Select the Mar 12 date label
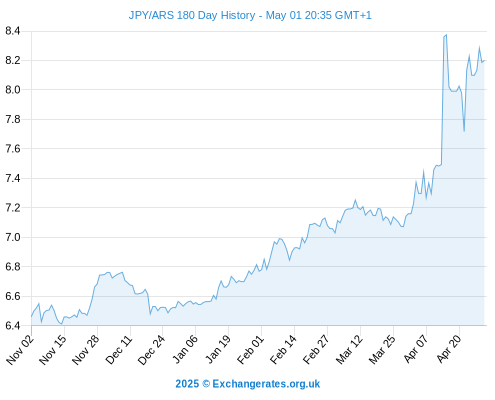The image size is (495, 400). (349, 349)
